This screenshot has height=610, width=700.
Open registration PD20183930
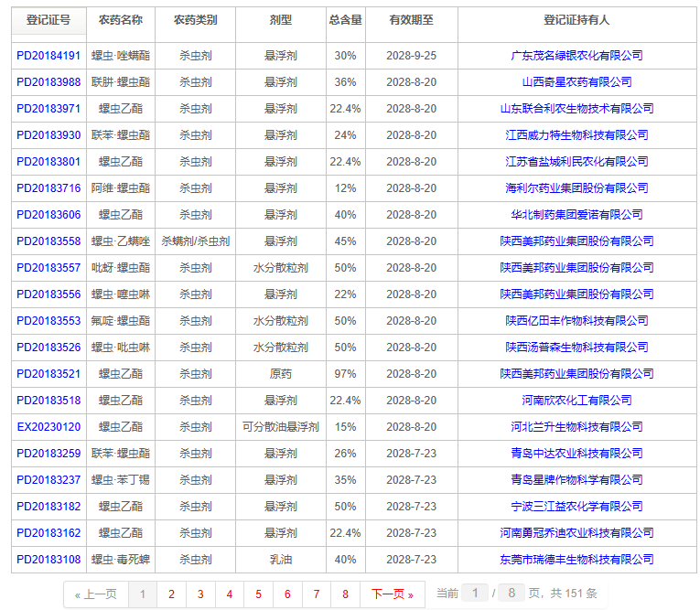pyautogui.click(x=48, y=135)
